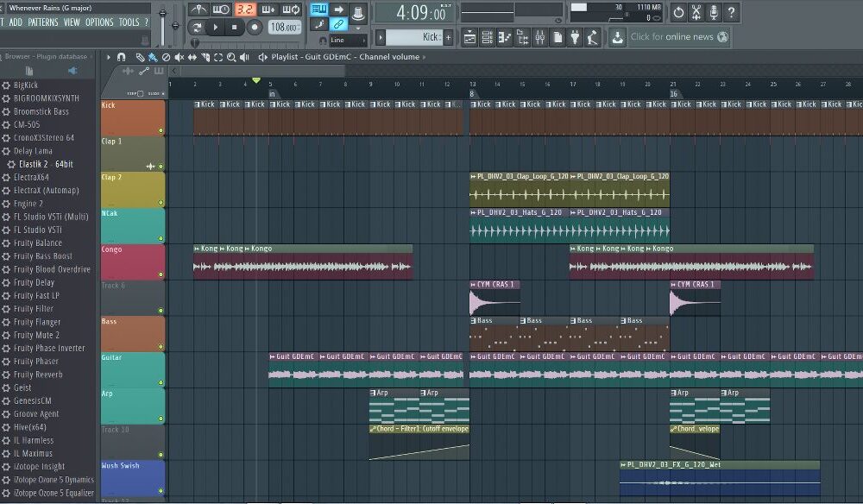Open the Mixer panel from the toolbar
Screen dimensions: 863x504
[x=539, y=37]
